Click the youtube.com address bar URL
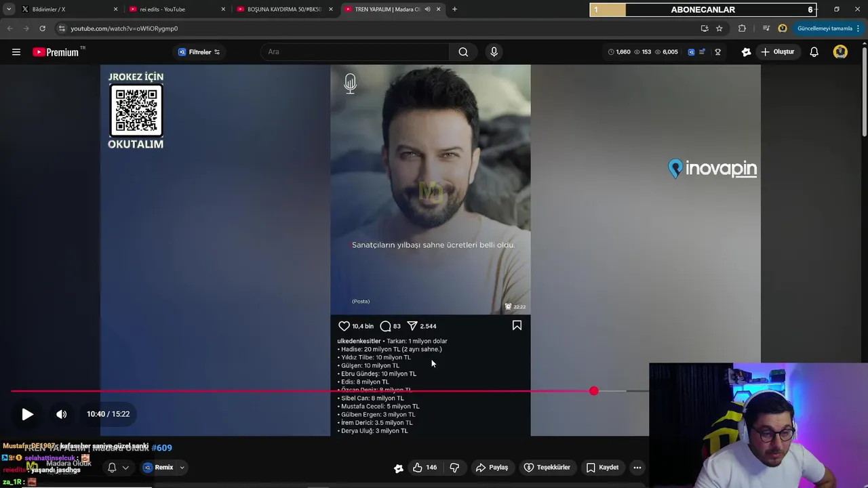The image size is (868, 488). click(x=124, y=28)
